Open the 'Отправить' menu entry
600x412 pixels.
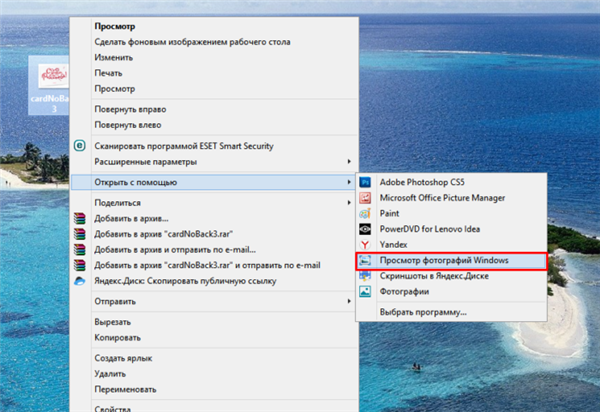(115, 301)
